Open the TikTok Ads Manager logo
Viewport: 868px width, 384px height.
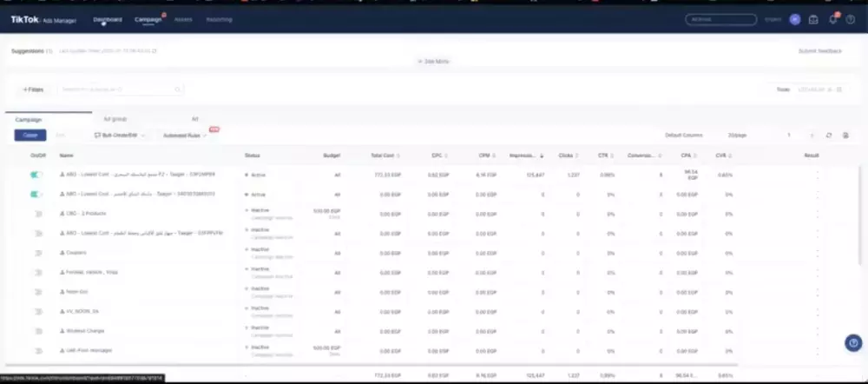[x=43, y=20]
